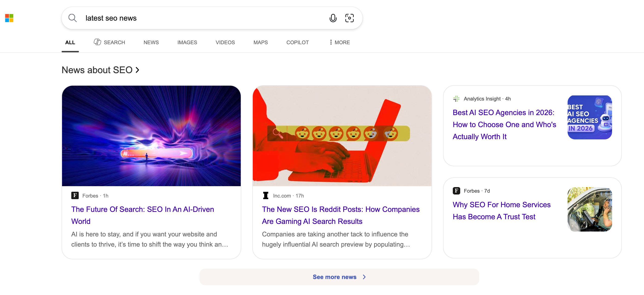Image resolution: width=644 pixels, height=295 pixels.
Task: Click the Forbes favicon on the 1h article
Action: [75, 195]
